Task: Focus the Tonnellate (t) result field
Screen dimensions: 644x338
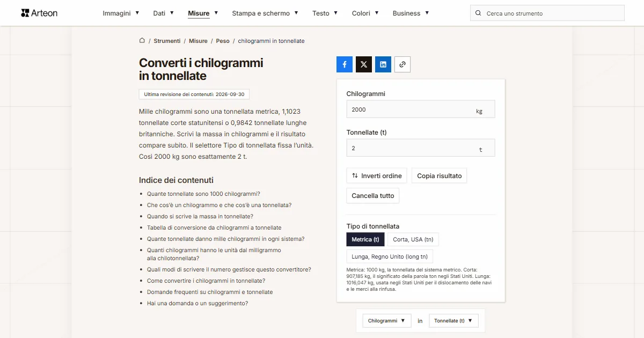Action: click(421, 148)
